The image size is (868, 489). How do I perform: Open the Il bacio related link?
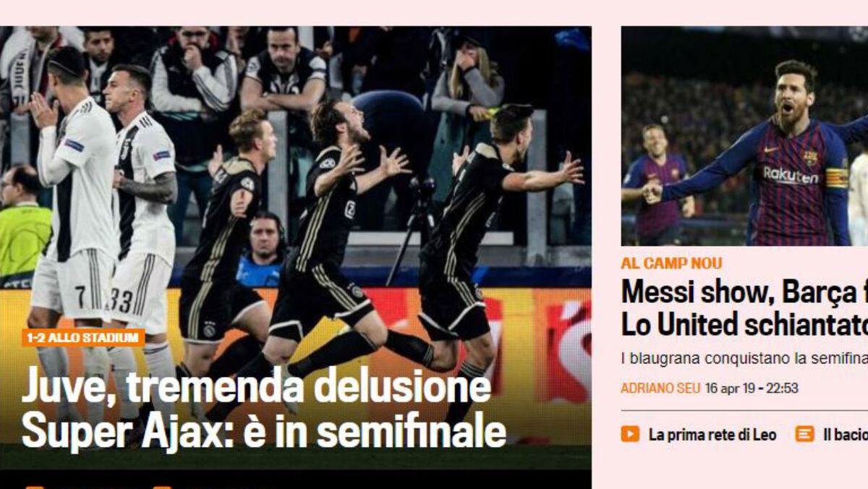coord(845,435)
